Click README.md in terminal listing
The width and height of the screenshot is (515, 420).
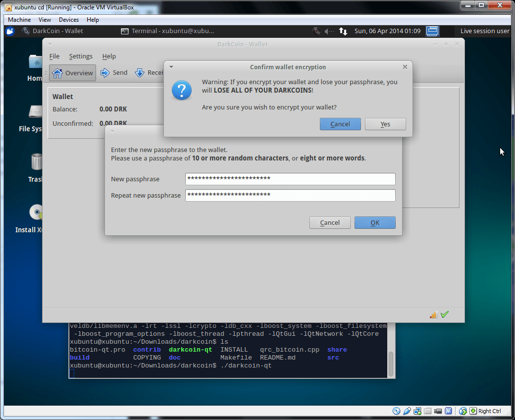(x=277, y=358)
